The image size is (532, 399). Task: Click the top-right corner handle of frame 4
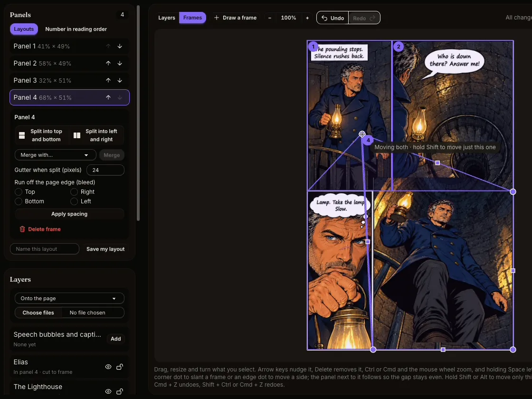(x=513, y=192)
